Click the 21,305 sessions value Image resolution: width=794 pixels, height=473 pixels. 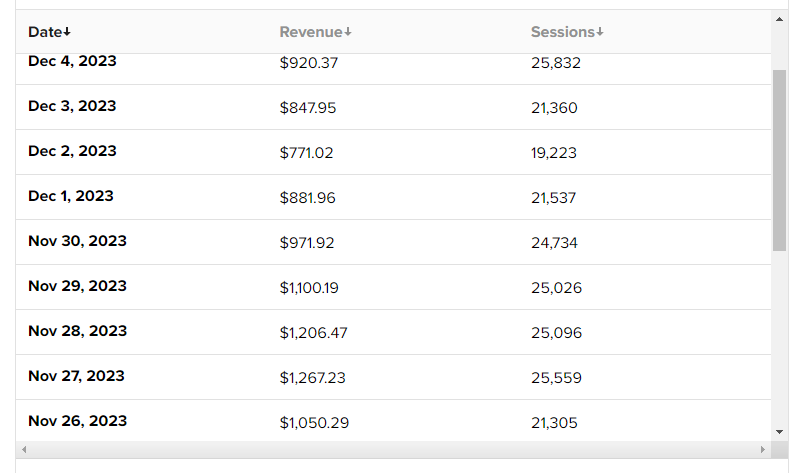click(554, 423)
